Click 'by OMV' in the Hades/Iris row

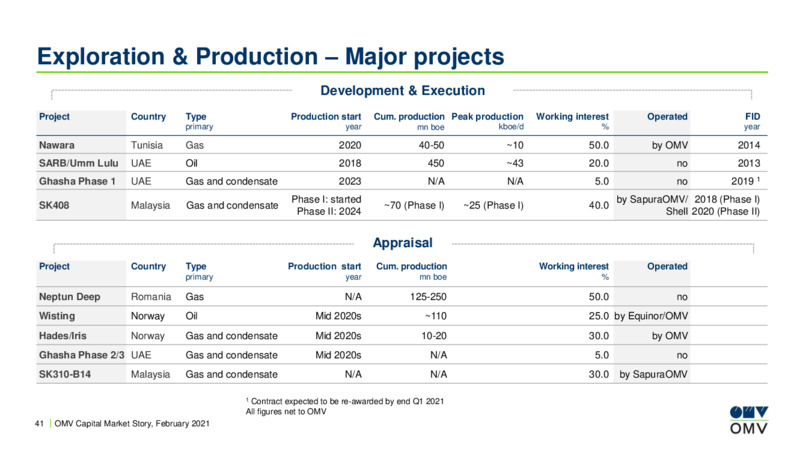[x=670, y=336]
